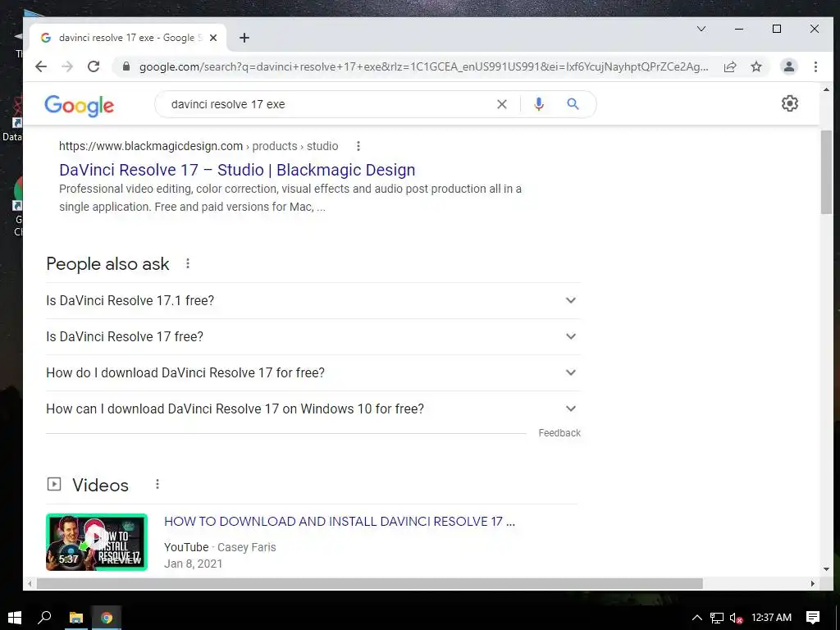Open the tab search chevron in title bar
Image resolution: width=840 pixels, height=630 pixels.
[701, 29]
